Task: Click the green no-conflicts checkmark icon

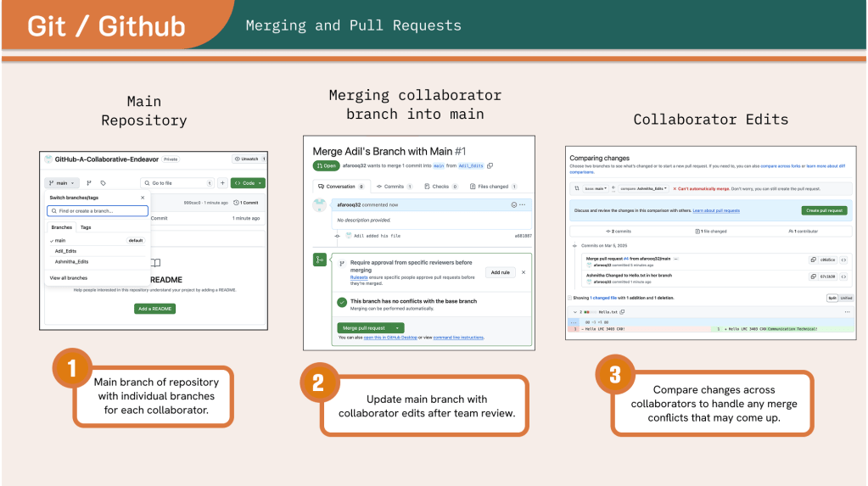Action: pos(342,302)
